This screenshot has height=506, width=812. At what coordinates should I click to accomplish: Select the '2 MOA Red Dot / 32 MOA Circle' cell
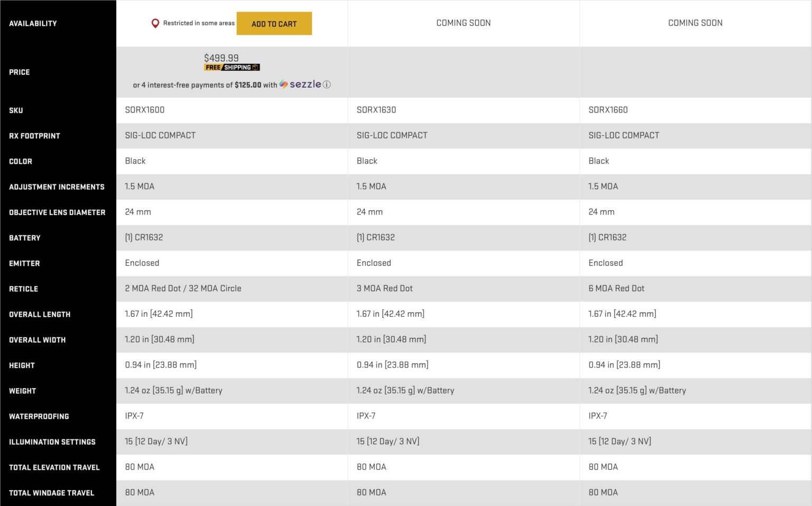[183, 288]
